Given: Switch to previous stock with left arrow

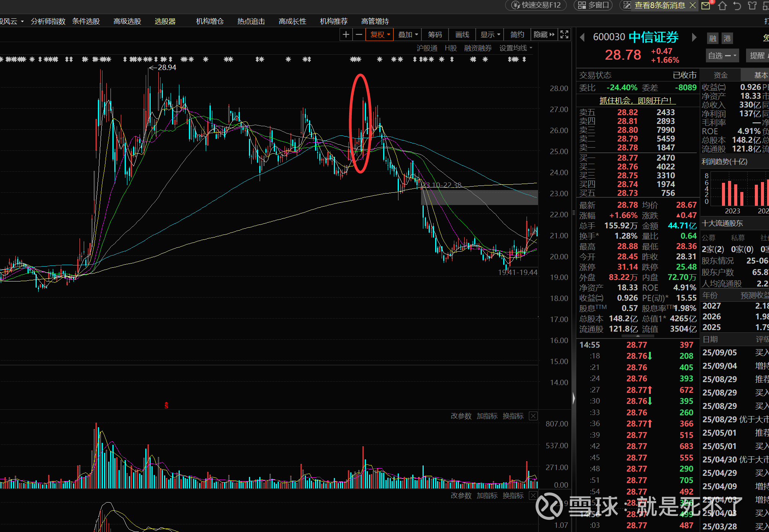Looking at the screenshot, I should pyautogui.click(x=582, y=37).
